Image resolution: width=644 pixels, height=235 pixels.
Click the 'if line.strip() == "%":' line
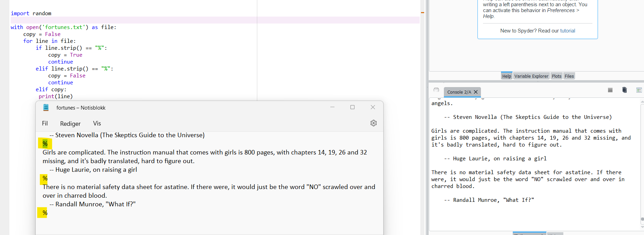[71, 48]
